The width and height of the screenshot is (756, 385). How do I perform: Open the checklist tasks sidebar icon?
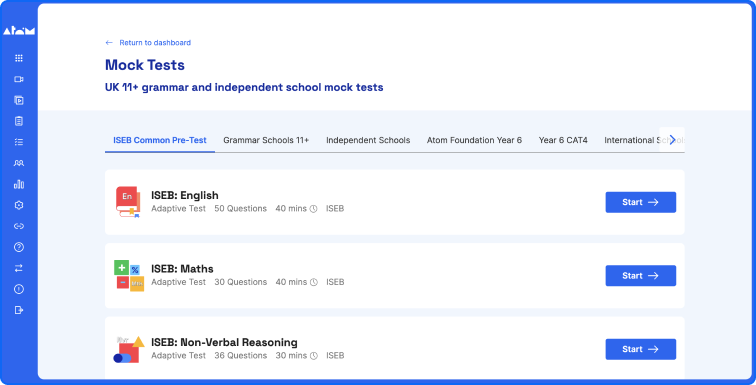point(19,142)
